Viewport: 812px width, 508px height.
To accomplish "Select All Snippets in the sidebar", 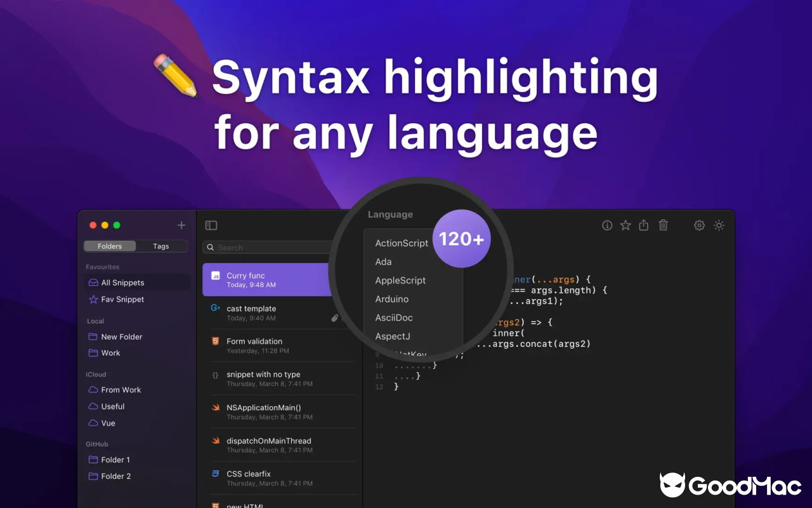I will pyautogui.click(x=122, y=283).
